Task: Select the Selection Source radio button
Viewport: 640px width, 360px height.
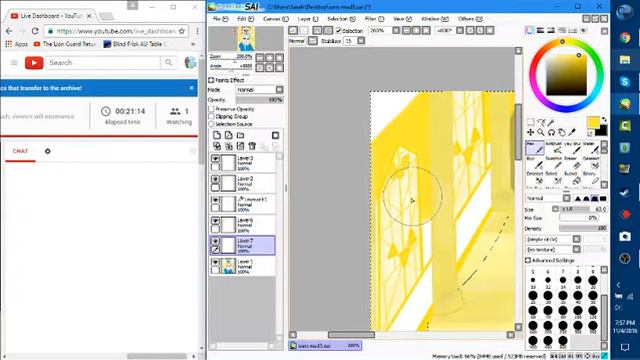Action: coord(211,124)
